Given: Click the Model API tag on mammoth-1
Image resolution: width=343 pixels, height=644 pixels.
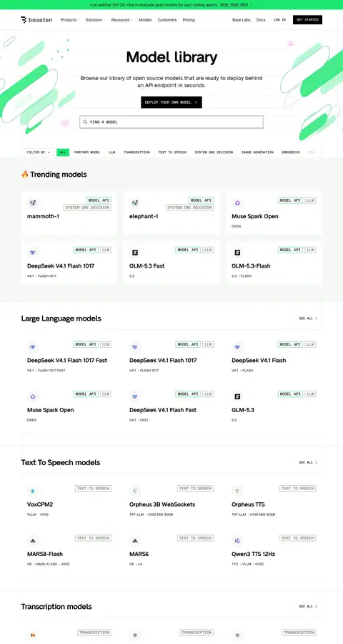Looking at the screenshot, I should click(99, 200).
